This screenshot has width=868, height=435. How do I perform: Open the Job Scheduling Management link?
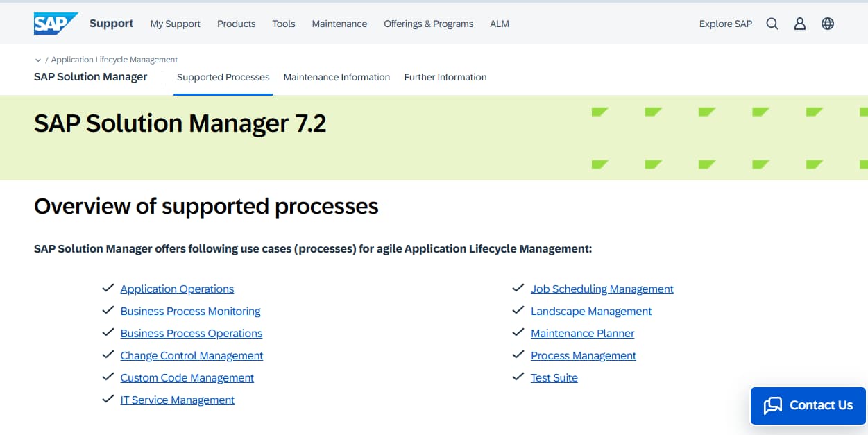coord(602,289)
